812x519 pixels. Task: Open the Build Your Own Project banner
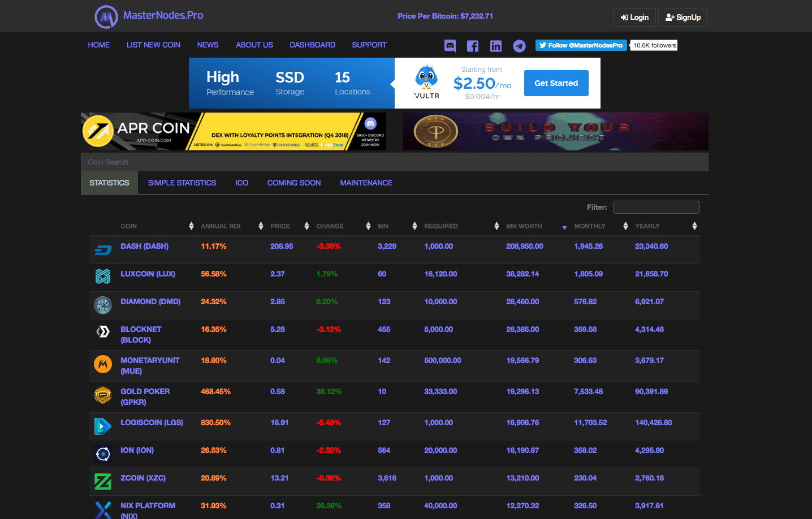[556, 131]
